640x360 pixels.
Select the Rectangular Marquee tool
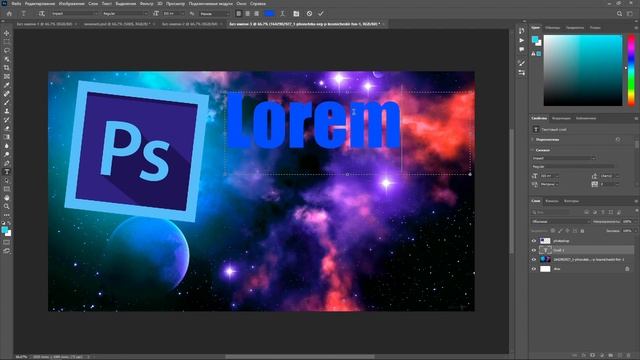coord(7,42)
